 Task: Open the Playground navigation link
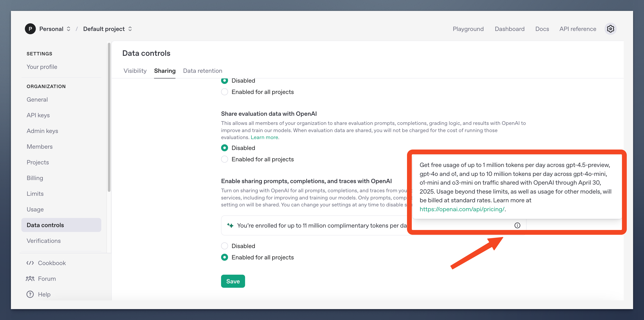[468, 29]
